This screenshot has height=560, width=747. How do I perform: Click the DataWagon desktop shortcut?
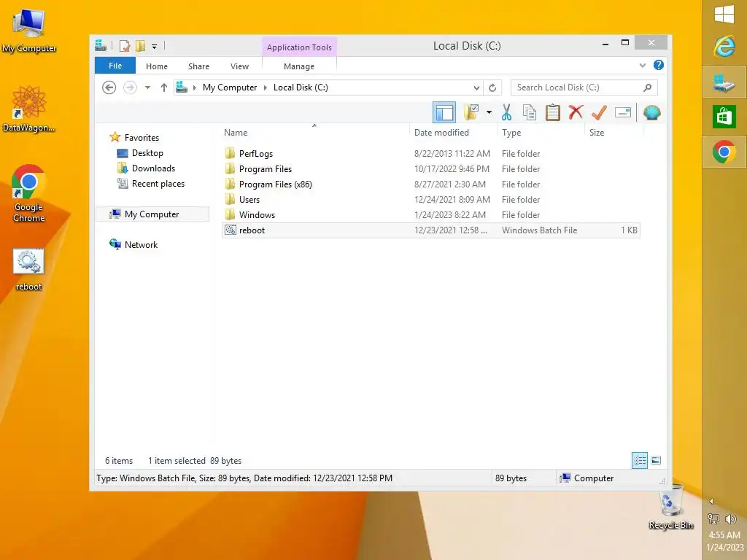28,109
